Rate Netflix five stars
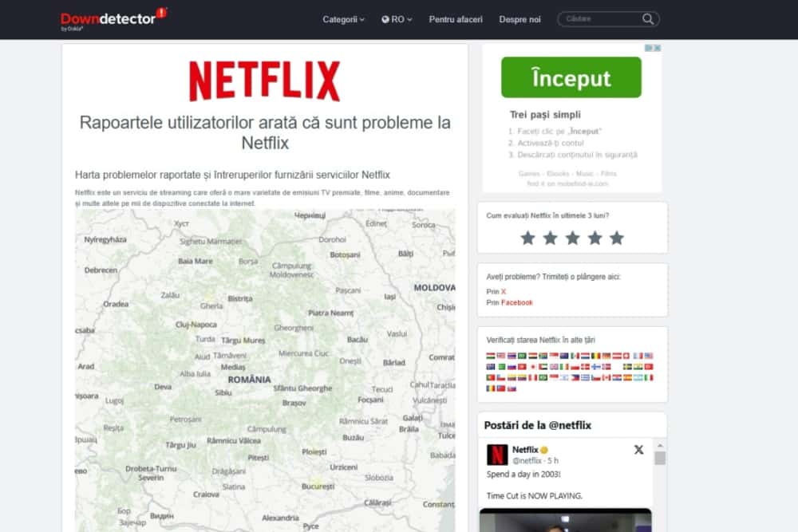This screenshot has height=532, width=798. point(617,237)
